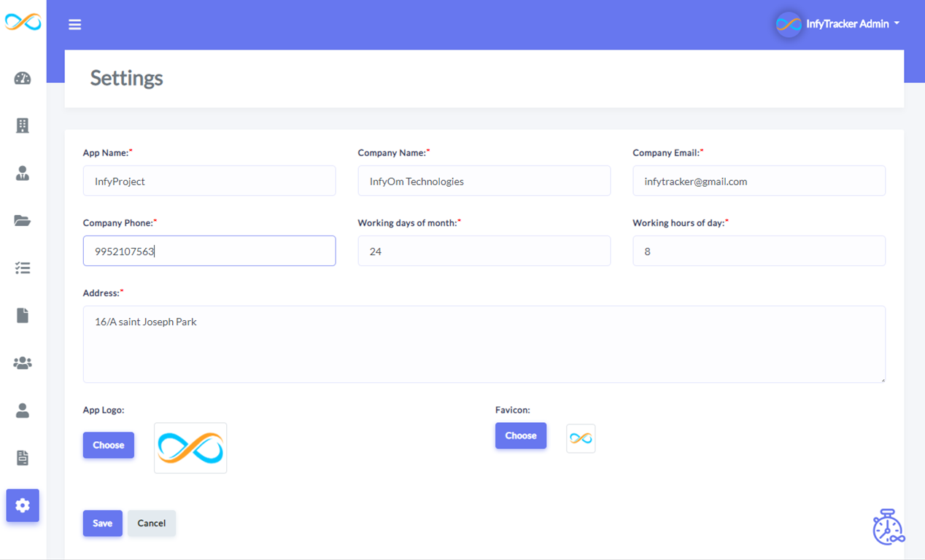Click the group of users icon in sidebar
925x560 pixels.
[22, 362]
